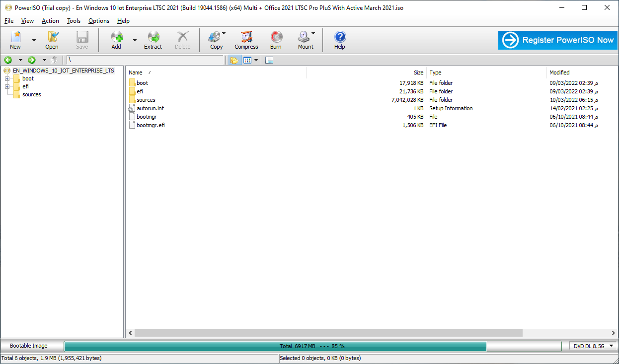The width and height of the screenshot is (619, 364).
Task: Open the File menu
Action: click(9, 21)
